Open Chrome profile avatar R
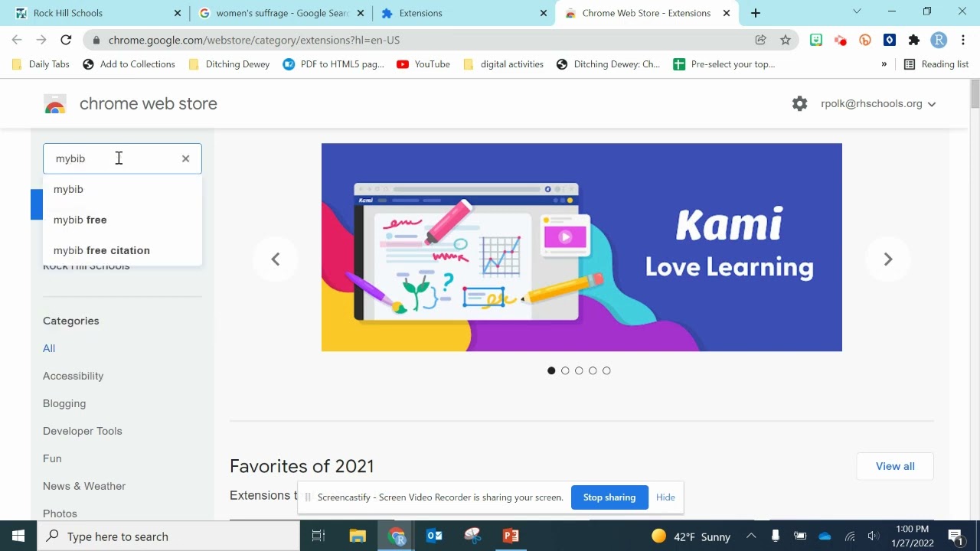Viewport: 980px width, 551px height. tap(939, 40)
